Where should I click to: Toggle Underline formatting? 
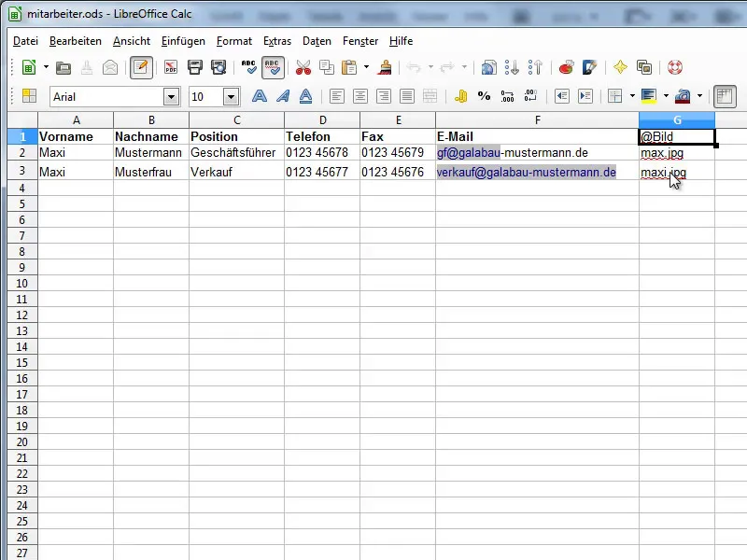(x=306, y=97)
